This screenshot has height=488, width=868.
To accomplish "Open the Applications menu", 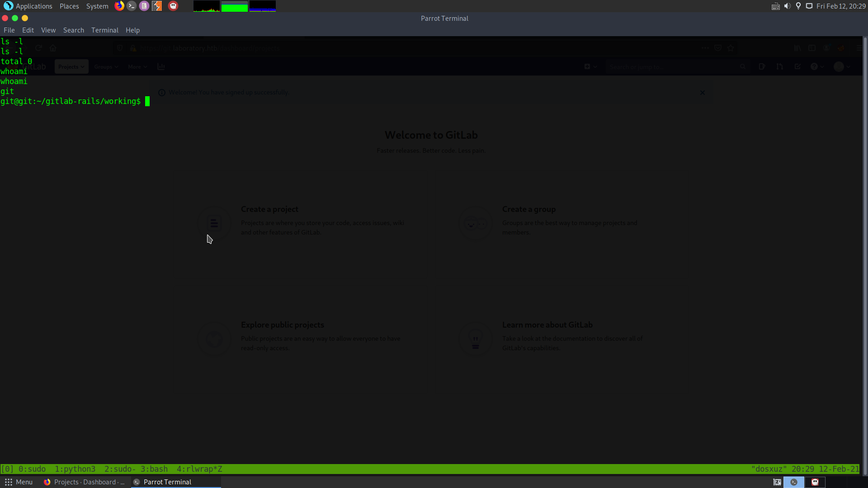I will 28,6.
